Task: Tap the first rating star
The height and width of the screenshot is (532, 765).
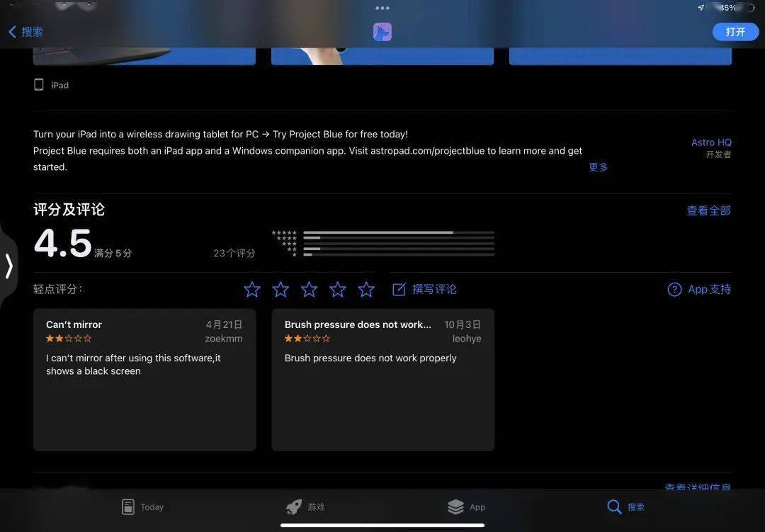Action: coord(252,289)
